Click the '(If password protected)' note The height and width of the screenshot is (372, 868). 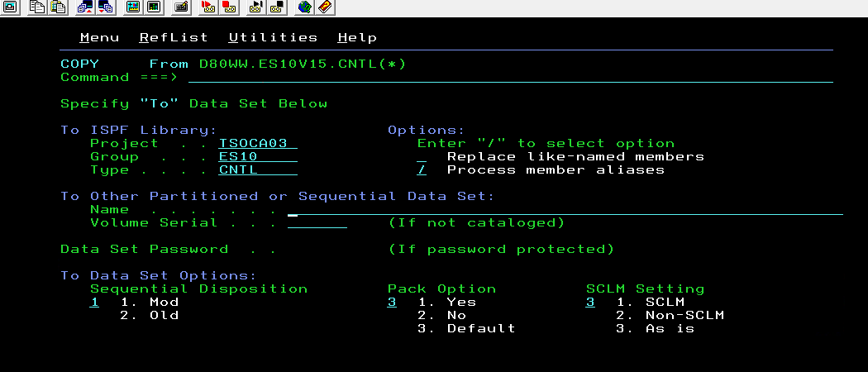502,250
